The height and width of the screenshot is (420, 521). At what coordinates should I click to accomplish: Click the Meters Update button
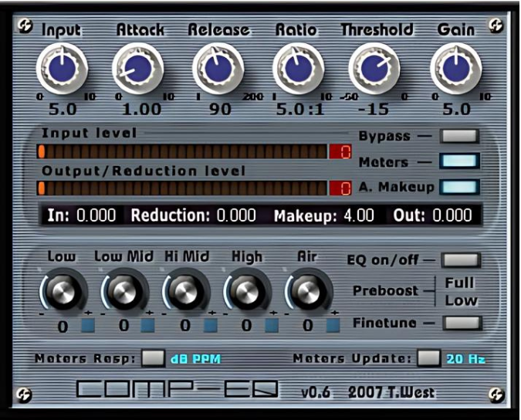pos(428,358)
